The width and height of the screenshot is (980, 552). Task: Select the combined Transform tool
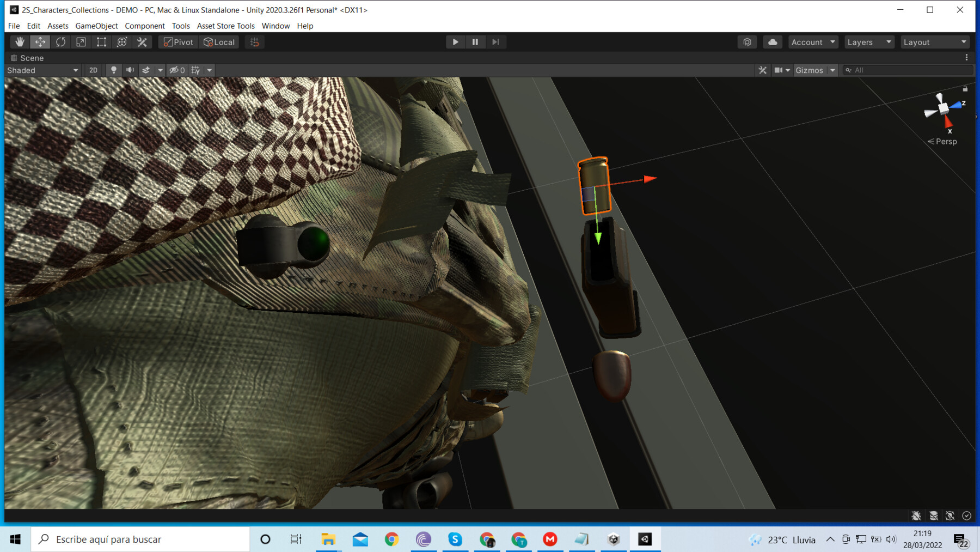pos(122,42)
